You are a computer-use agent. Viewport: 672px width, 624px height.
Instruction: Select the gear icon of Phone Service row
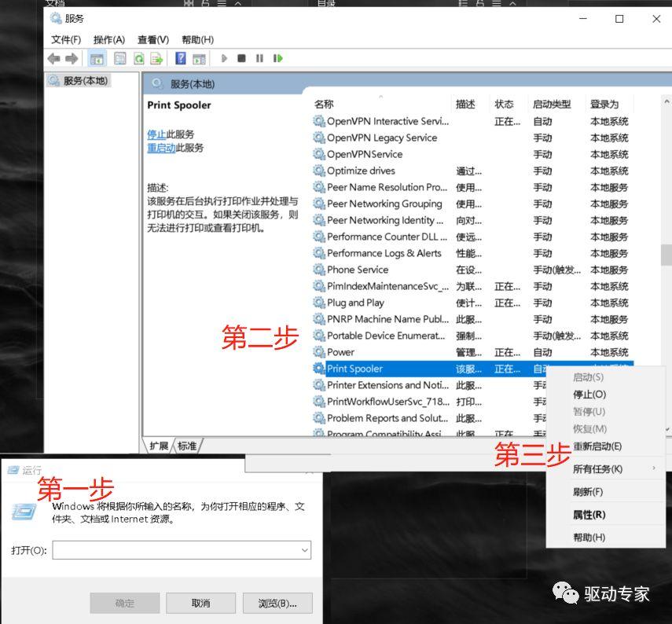coord(319,270)
